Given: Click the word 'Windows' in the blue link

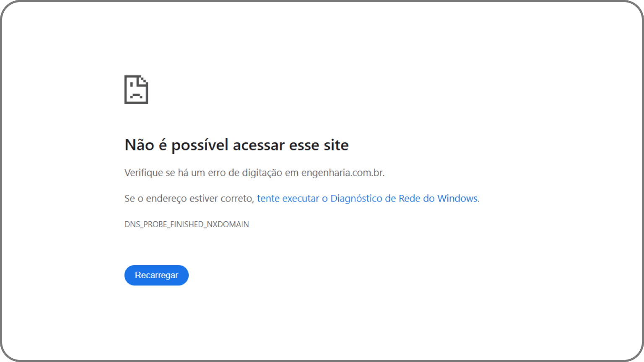Looking at the screenshot, I should click(457, 199).
